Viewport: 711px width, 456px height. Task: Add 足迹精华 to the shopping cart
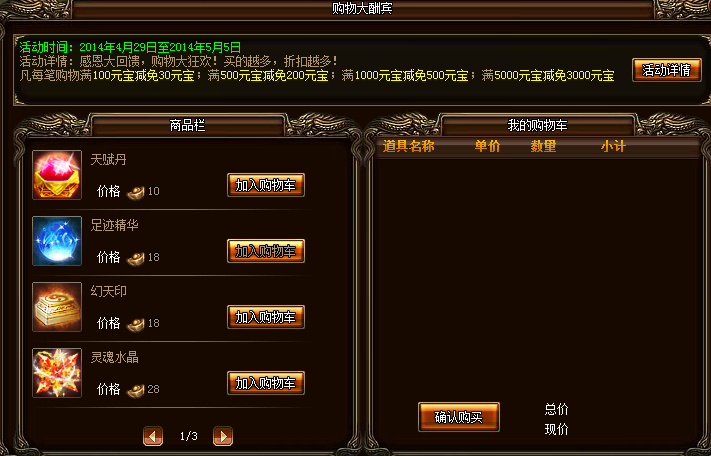266,251
